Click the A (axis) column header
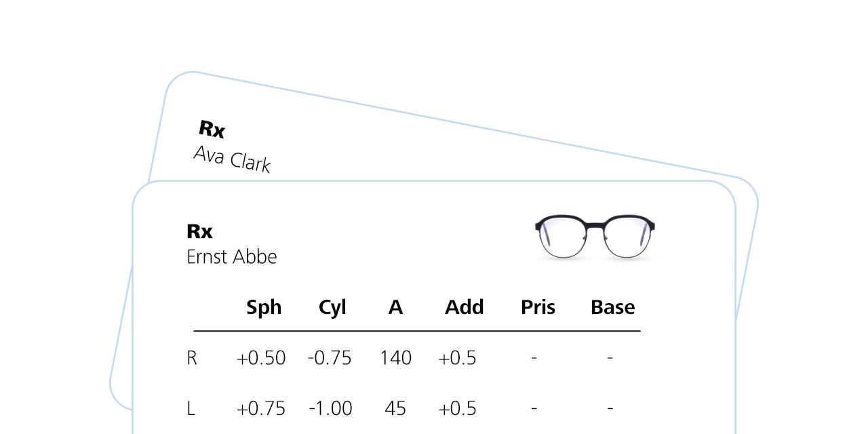The image size is (868, 434). (x=395, y=307)
